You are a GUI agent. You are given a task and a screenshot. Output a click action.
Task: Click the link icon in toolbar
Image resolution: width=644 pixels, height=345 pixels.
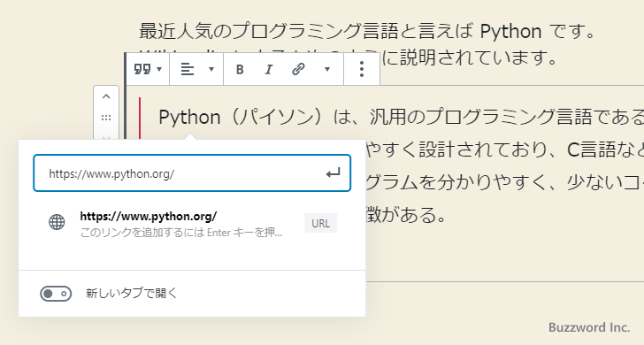[298, 69]
